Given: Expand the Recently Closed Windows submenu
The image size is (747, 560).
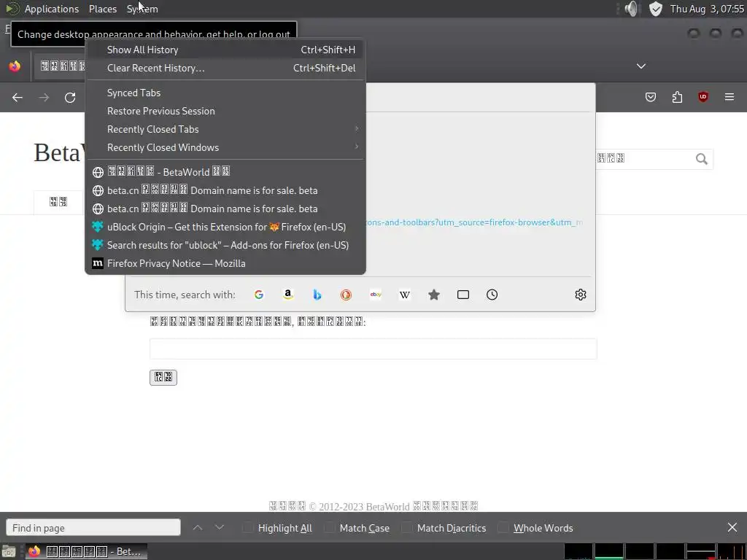Looking at the screenshot, I should click(x=225, y=147).
